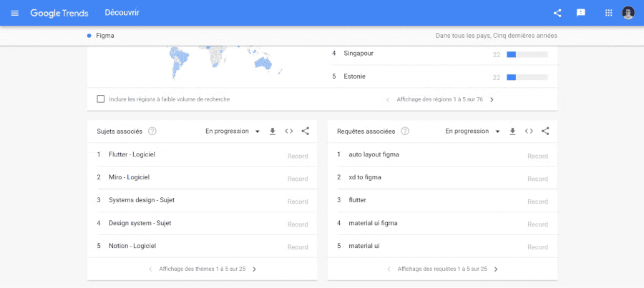Download Sujets associés data as CSV
Viewport: 644px width, 288px height.
pyautogui.click(x=273, y=131)
